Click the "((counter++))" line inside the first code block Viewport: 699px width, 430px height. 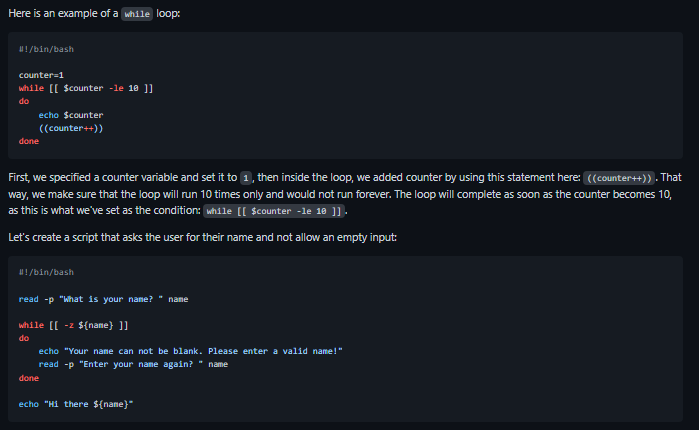(71, 128)
